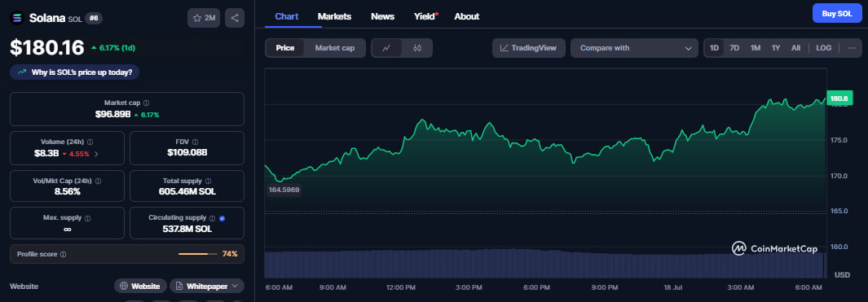Viewport: 868px width, 302px height.
Task: Click the Profile score info icon
Action: coord(63,255)
